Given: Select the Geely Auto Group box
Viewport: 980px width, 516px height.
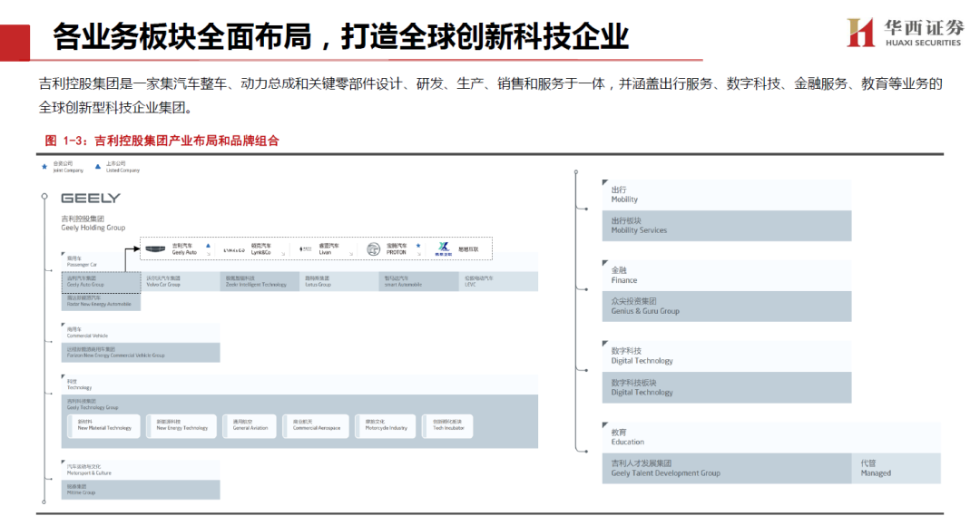Looking at the screenshot, I should pyautogui.click(x=102, y=282).
